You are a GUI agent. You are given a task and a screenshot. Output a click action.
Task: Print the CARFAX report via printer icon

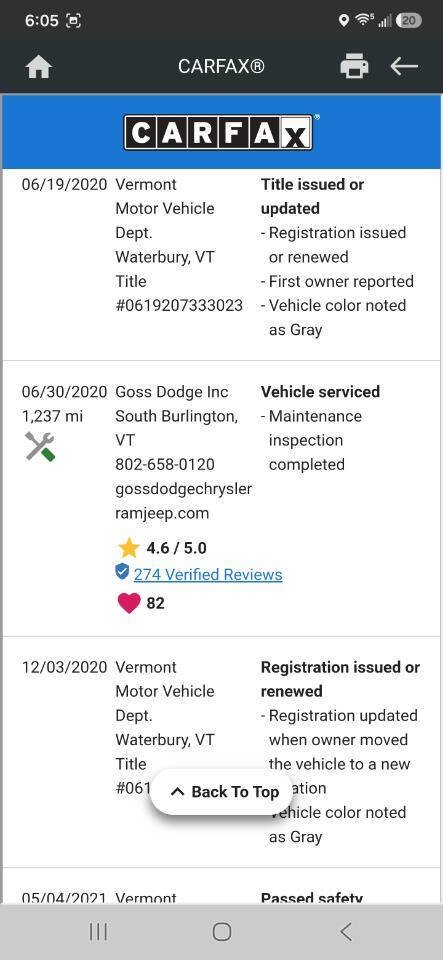354,66
